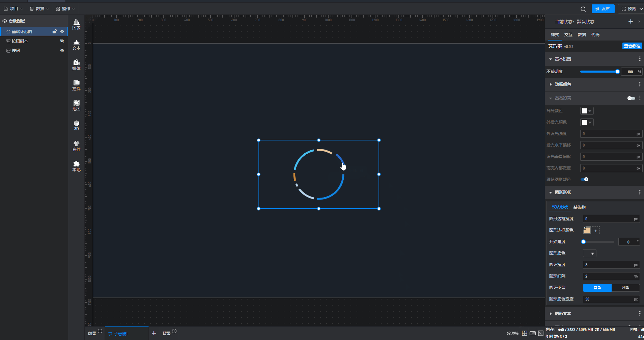Open the 媒体 media components panel
Image resolution: width=644 pixels, height=340 pixels.
click(x=77, y=65)
